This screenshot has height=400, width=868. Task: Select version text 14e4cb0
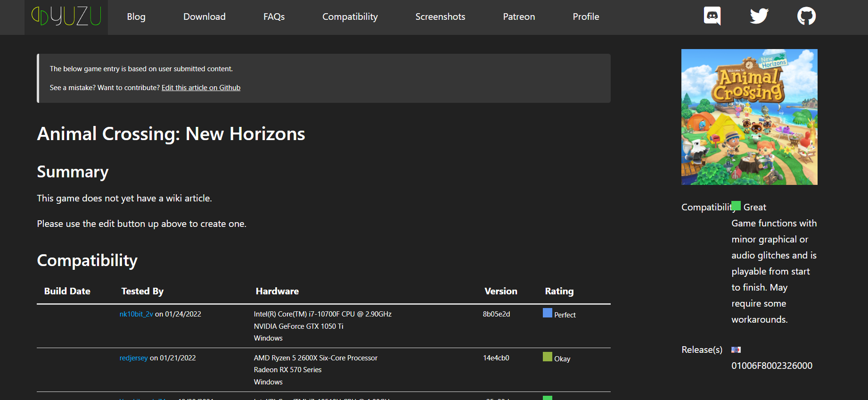[496, 358]
